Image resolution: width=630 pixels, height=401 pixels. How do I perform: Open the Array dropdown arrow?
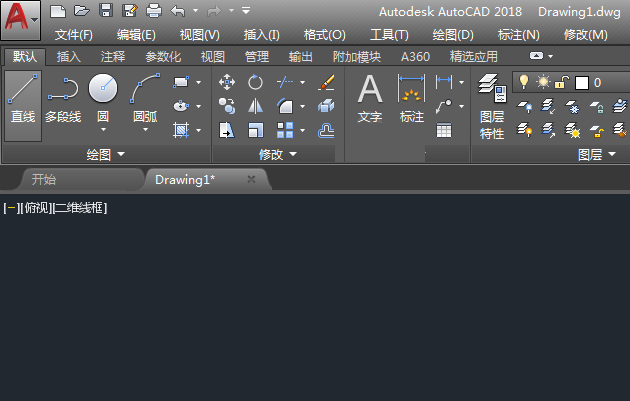click(x=303, y=130)
